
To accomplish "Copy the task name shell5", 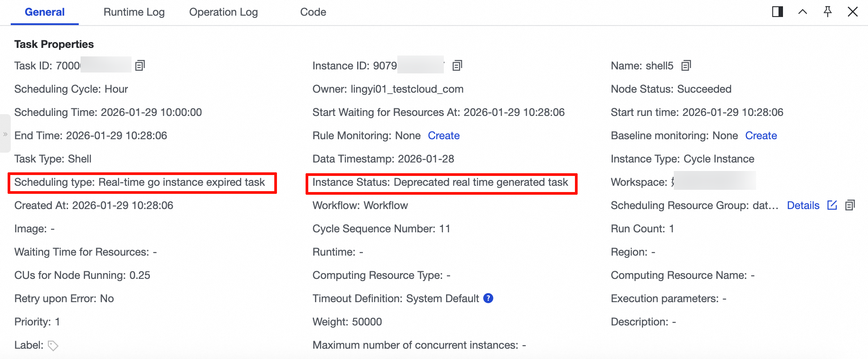I will (x=686, y=66).
